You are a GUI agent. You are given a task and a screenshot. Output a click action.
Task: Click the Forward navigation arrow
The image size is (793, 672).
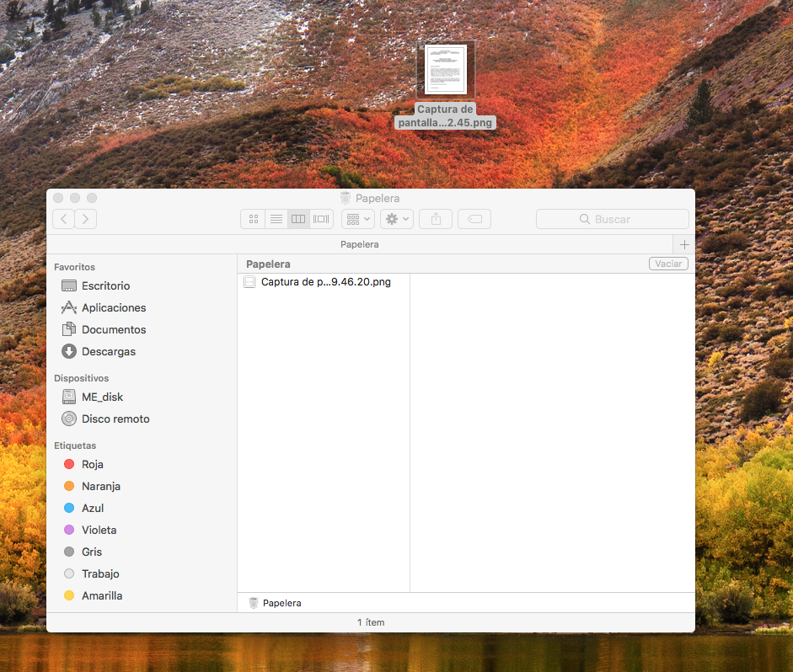86,219
